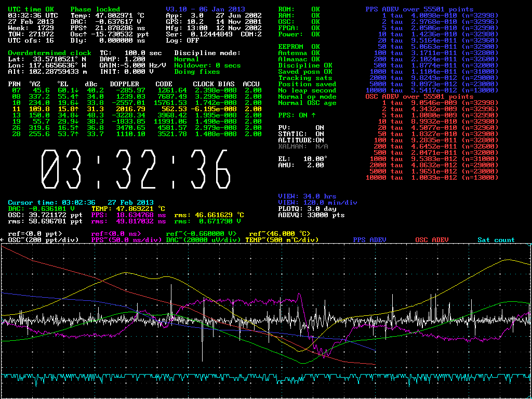Click the "AMU: 2.00" mask value

301,165
